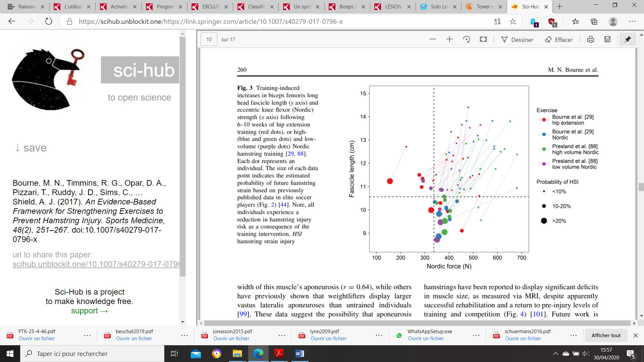Toggle the pin toolbar button
The height and width of the screenshot is (362, 644).
tap(628, 40)
